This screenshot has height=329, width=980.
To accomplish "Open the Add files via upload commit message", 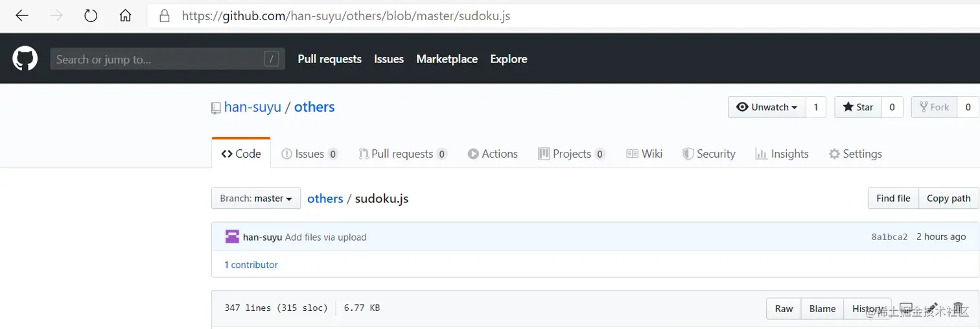I will pyautogui.click(x=326, y=238).
